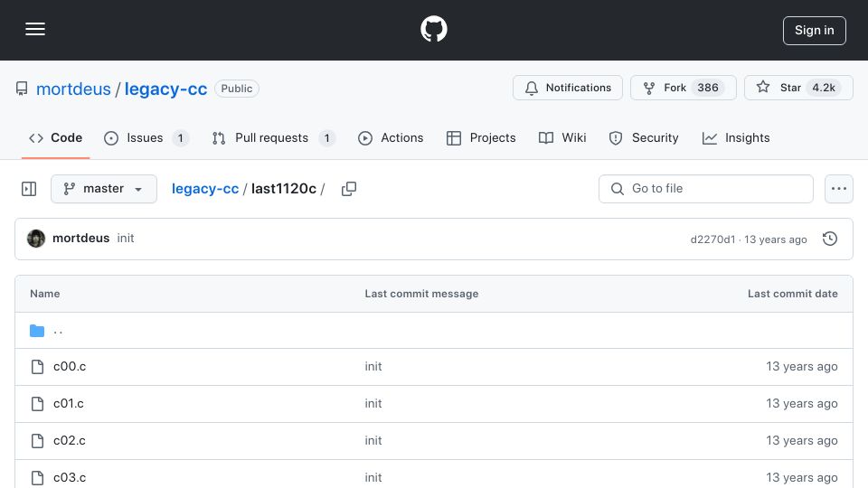Click '13 years ago' on c02.c row
The image size is (868, 488).
click(x=802, y=440)
